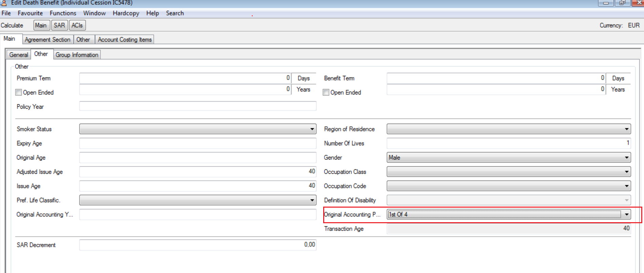Click the SAR toolbar button
644x273 pixels.
pyautogui.click(x=59, y=25)
